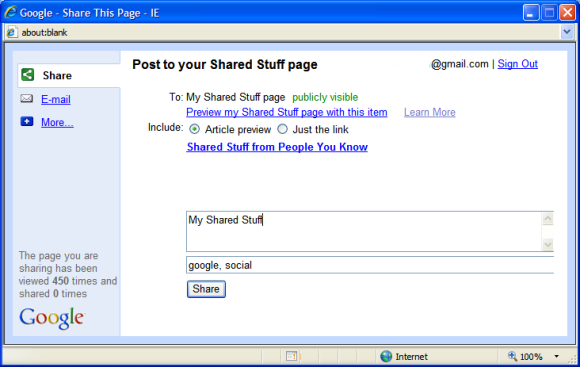Click the page icon beside about:blank
Image resolution: width=580 pixels, height=367 pixels.
[12, 32]
